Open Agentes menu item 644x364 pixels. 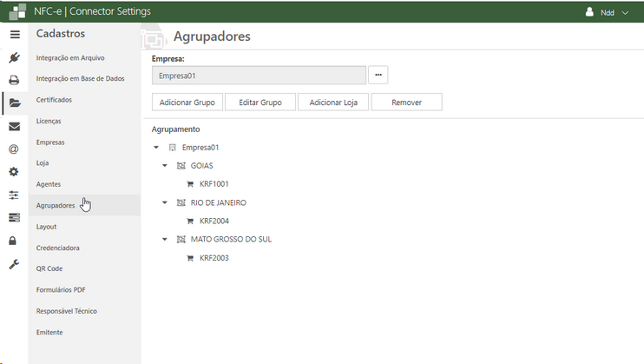(x=49, y=184)
